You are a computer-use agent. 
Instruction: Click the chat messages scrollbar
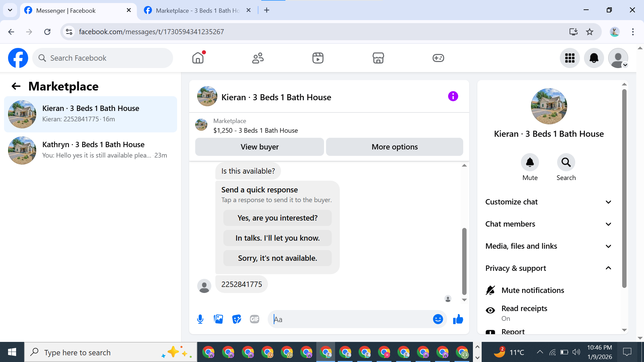click(464, 261)
